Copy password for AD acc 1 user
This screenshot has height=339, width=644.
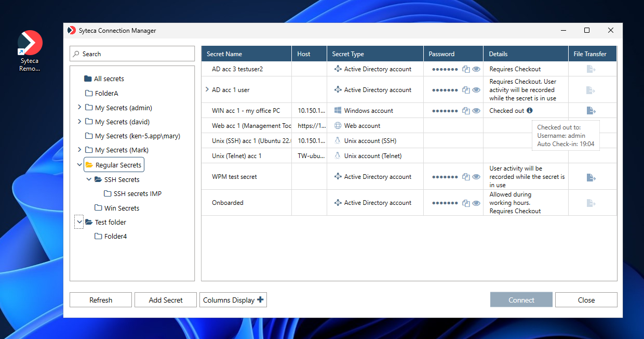tap(466, 90)
